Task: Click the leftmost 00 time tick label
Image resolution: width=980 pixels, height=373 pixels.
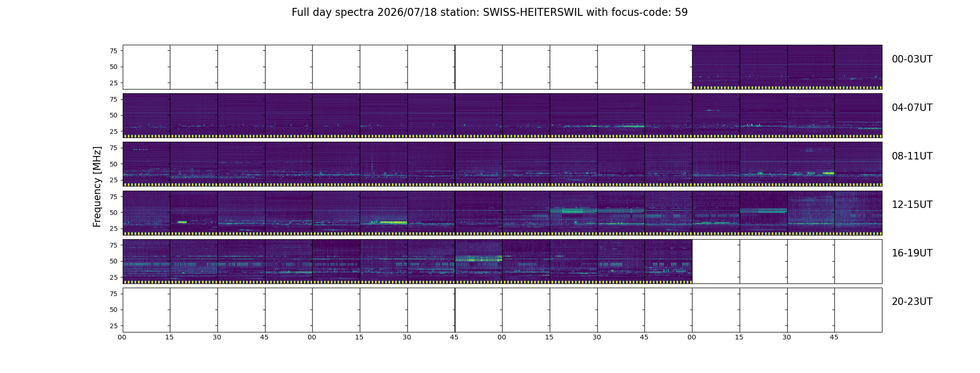Action: tap(122, 337)
